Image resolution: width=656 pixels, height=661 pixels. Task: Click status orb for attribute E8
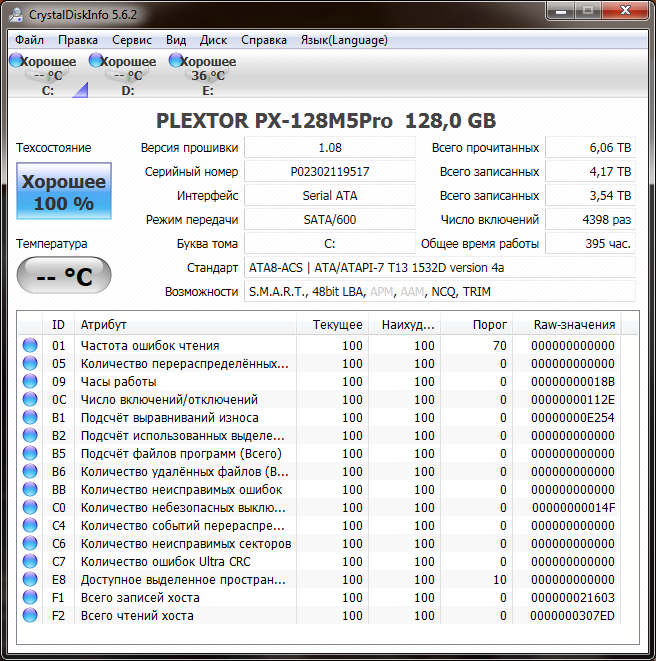(x=30, y=580)
